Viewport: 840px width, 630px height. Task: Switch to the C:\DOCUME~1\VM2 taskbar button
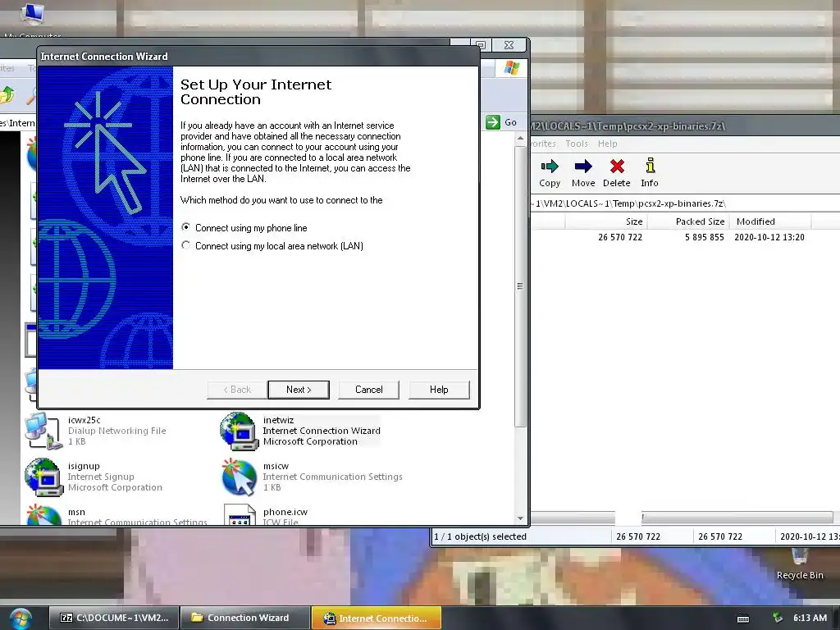113,618
